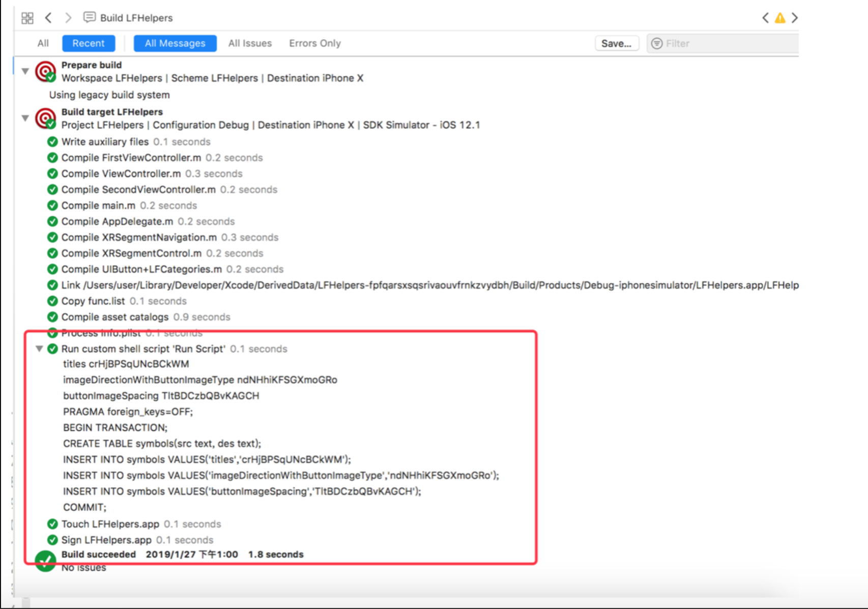The width and height of the screenshot is (868, 609).
Task: Jump to previous issue arrow
Action: click(x=765, y=18)
